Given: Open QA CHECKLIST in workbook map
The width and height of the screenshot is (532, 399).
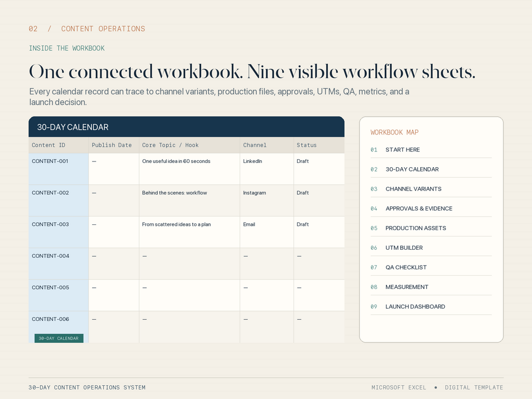Looking at the screenshot, I should click(x=431, y=267).
